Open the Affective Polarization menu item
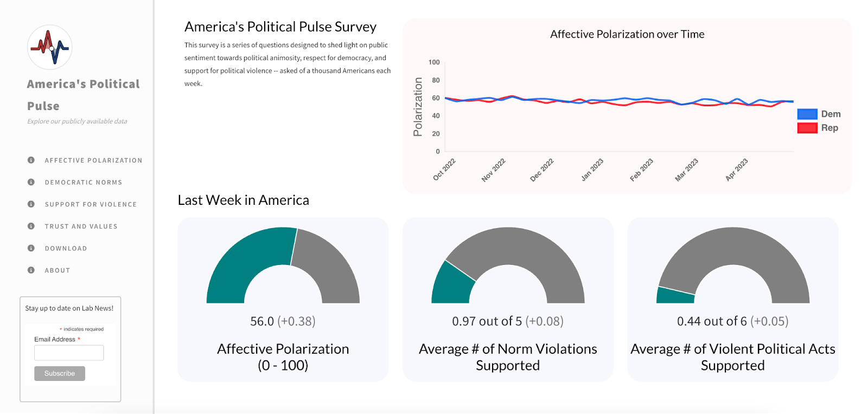Viewport: 868px width, 414px height. 93,160
